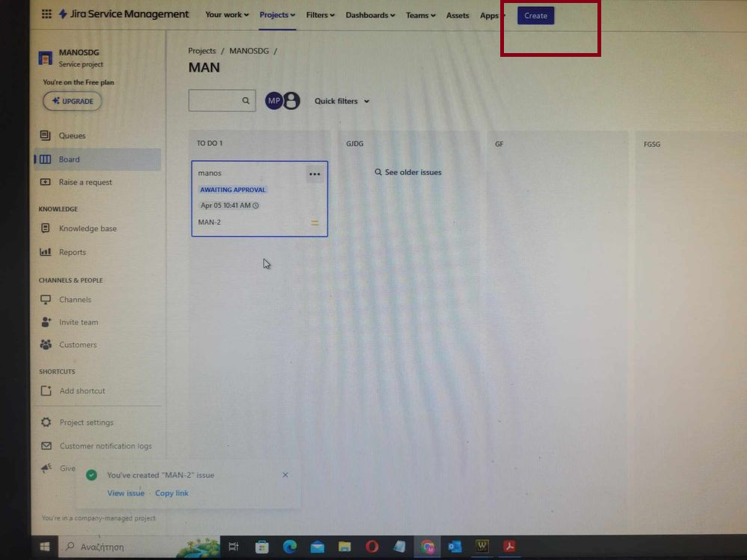The width and height of the screenshot is (747, 560).
Task: Click the Apr 05 10:41 AM due date
Action: click(x=229, y=206)
